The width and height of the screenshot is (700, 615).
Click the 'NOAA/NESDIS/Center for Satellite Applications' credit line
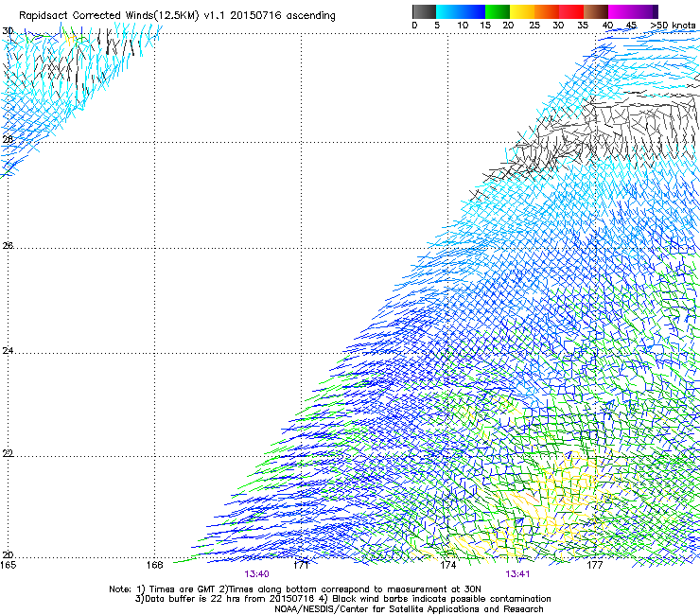click(409, 609)
